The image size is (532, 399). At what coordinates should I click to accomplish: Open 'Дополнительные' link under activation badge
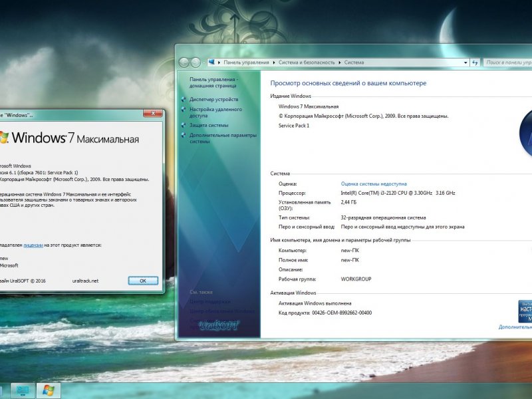(x=515, y=327)
